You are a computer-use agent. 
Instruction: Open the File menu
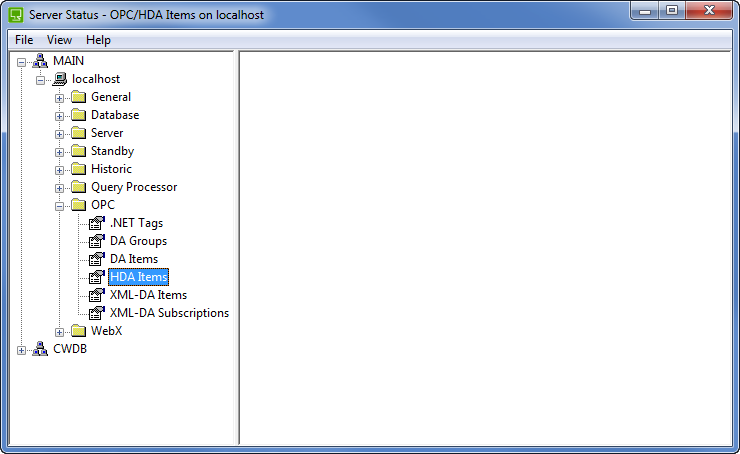(24, 40)
